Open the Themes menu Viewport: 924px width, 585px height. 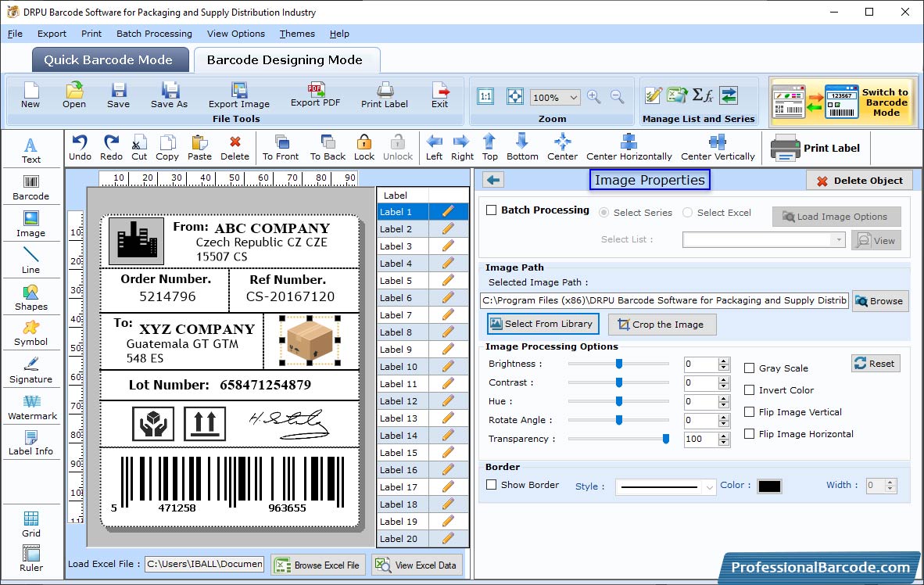297,34
